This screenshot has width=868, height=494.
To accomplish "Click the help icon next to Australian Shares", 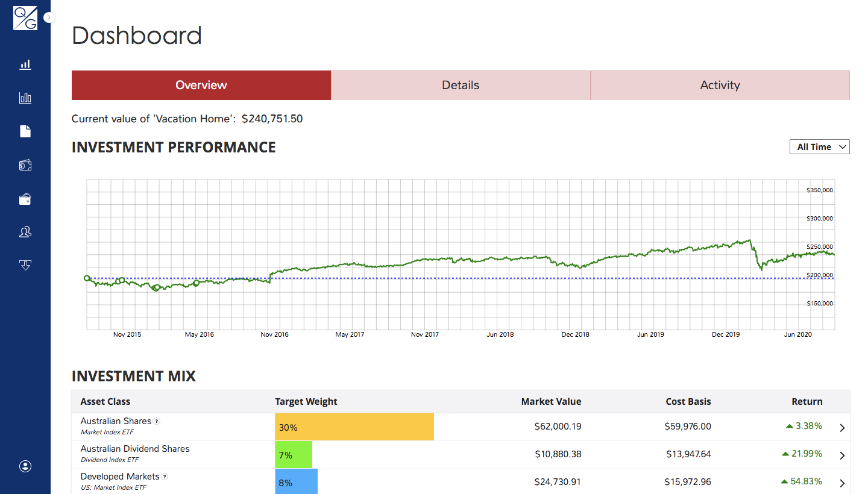I will tap(157, 421).
